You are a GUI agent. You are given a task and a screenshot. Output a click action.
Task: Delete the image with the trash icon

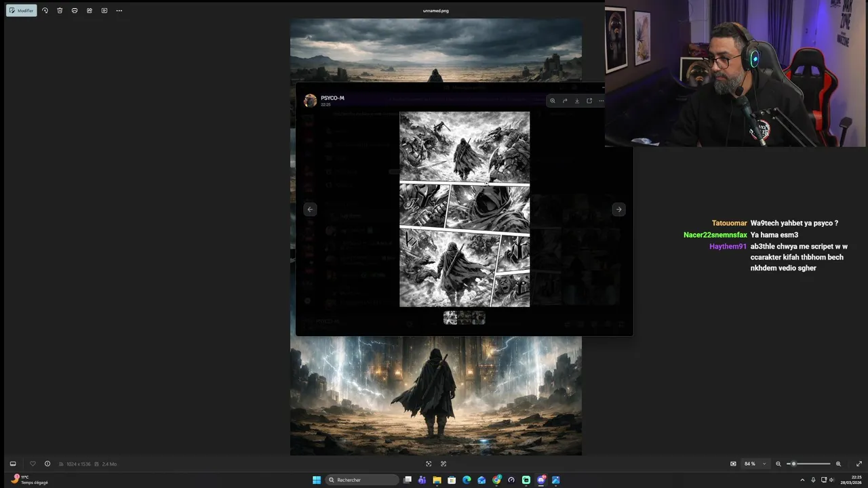[x=60, y=11]
